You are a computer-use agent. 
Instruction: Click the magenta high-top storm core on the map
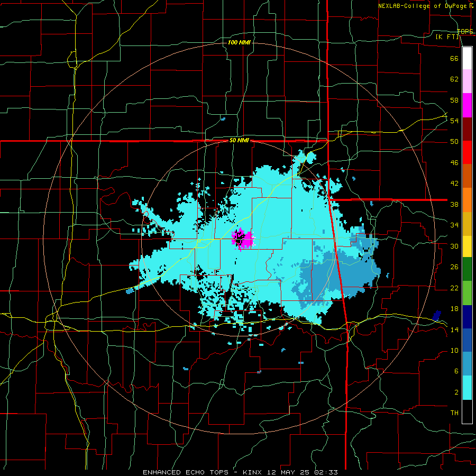coord(243,239)
